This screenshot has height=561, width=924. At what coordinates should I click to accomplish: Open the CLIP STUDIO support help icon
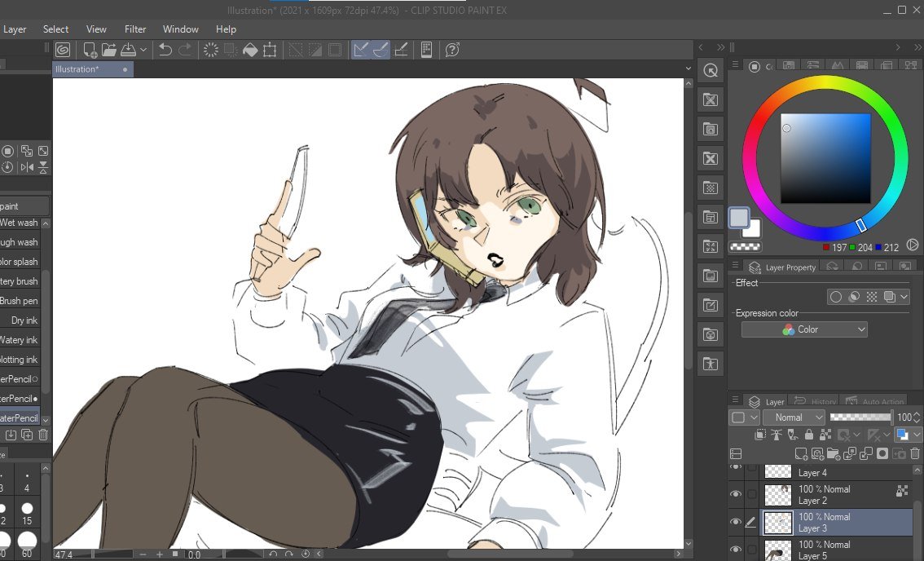(x=452, y=50)
